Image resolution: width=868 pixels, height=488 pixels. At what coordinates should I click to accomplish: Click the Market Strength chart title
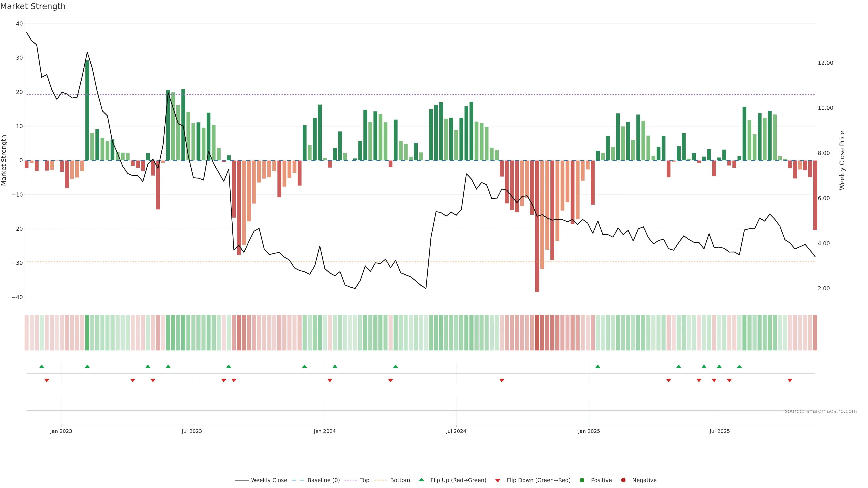tap(33, 6)
